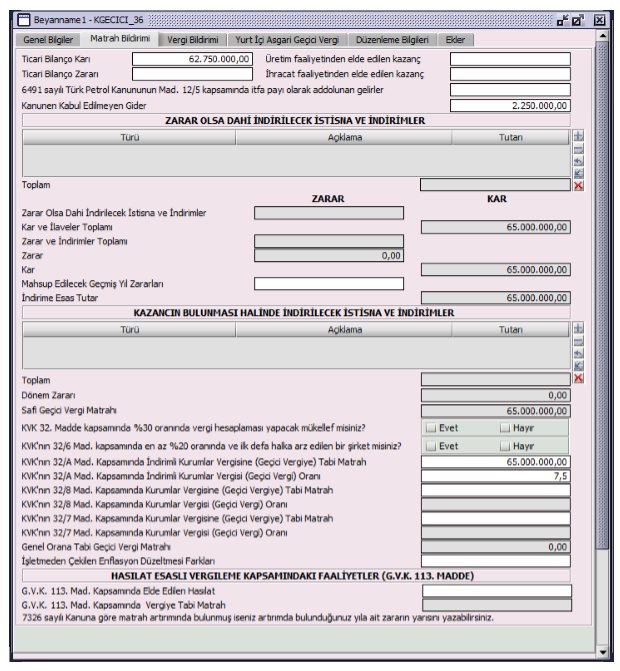Image resolution: width=620 pixels, height=671 pixels.
Task: Click the KAR column heading
Action: [496, 199]
